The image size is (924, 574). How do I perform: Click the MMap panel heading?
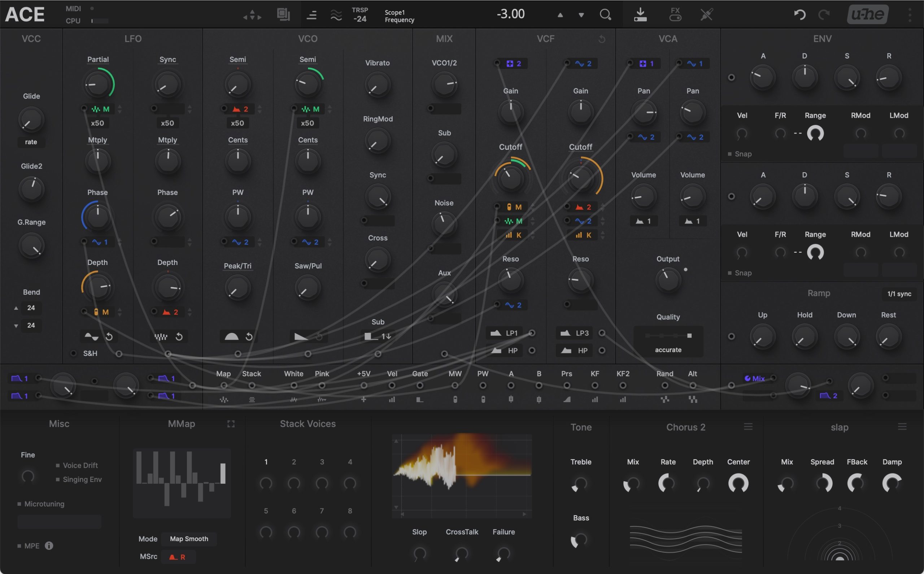point(182,424)
